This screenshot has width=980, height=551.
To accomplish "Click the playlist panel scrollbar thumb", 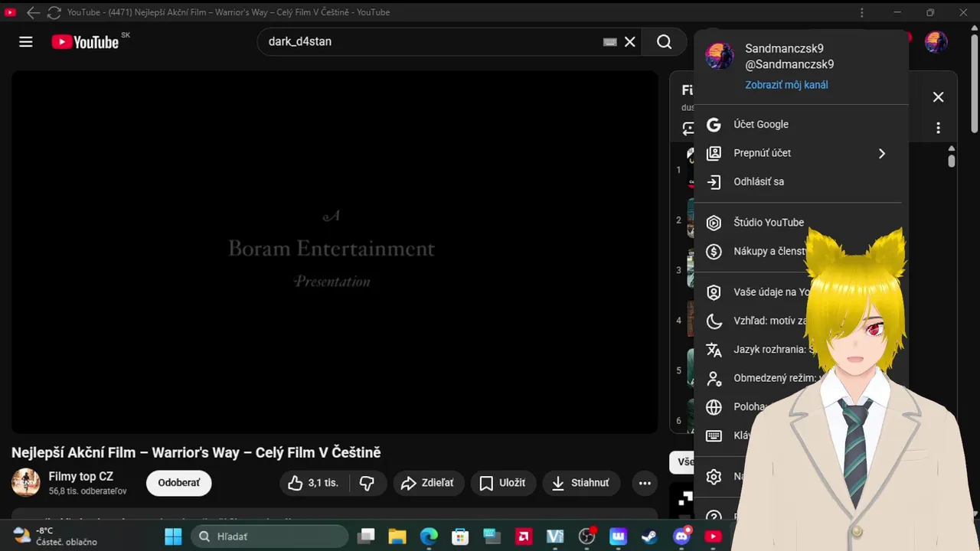I will 952,161.
